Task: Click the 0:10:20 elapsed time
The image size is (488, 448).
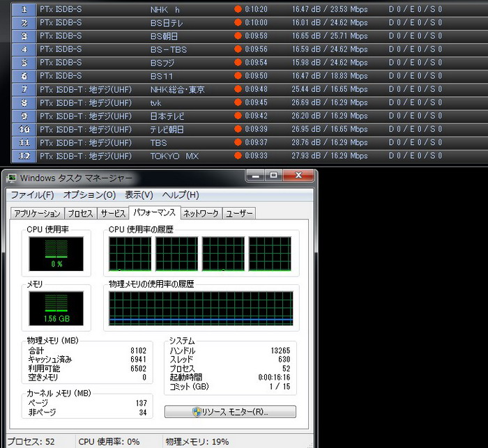Action: coord(256,9)
